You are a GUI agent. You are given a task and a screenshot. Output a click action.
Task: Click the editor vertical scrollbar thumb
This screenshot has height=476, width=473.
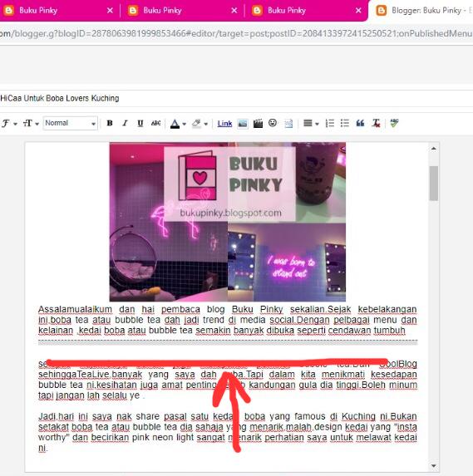click(x=433, y=184)
